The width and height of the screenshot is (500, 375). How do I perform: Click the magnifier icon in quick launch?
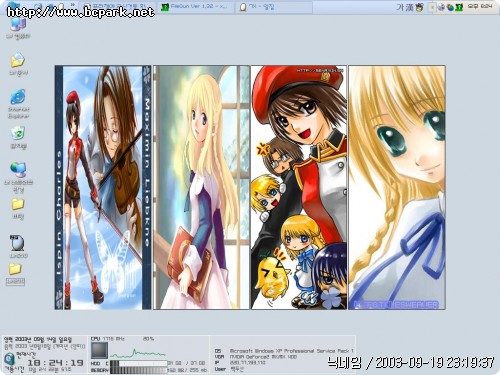[x=38, y=6]
